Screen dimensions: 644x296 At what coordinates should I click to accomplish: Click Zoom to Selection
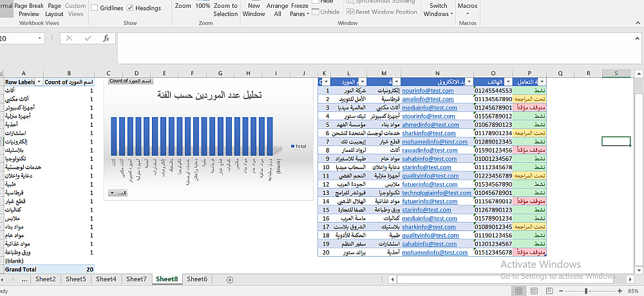225,10
